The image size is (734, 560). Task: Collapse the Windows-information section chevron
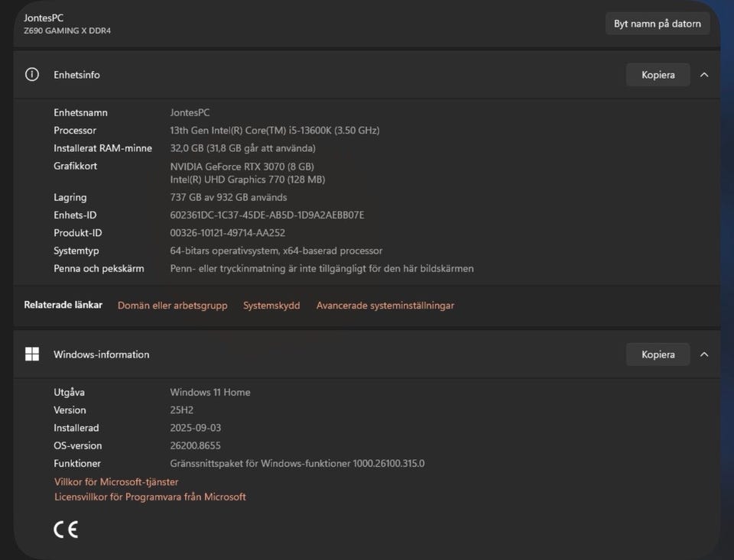coord(704,354)
